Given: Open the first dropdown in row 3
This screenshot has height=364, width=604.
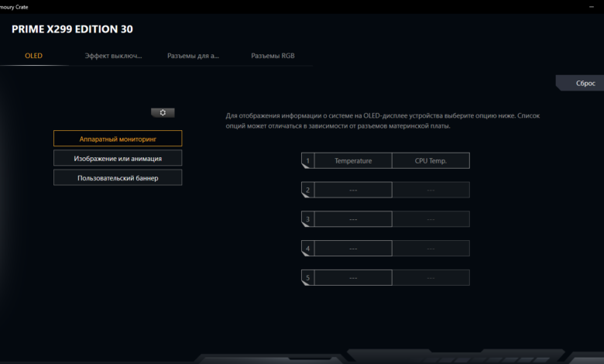Looking at the screenshot, I should (353, 219).
